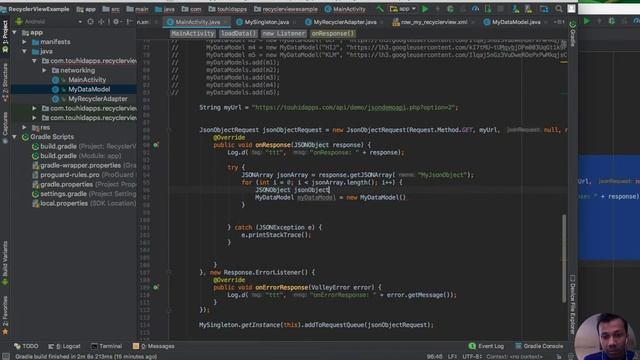Open the Event Log panel

click(486, 346)
